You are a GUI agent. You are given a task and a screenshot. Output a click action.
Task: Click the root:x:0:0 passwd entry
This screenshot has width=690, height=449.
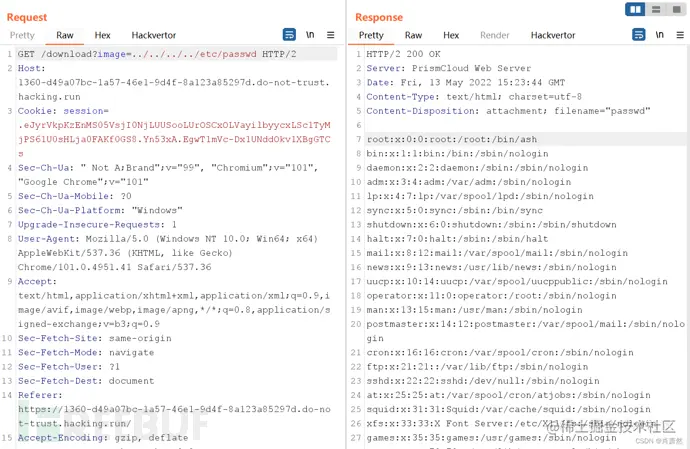point(451,139)
